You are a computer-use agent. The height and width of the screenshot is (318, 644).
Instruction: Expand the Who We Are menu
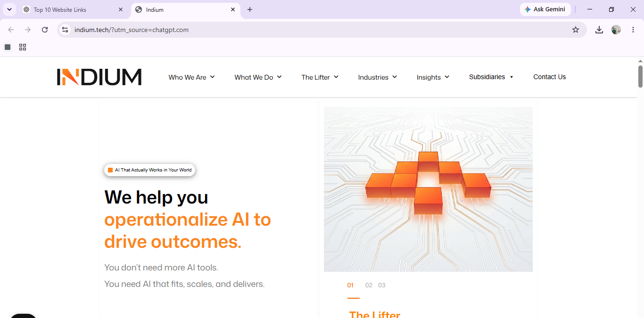[191, 77]
